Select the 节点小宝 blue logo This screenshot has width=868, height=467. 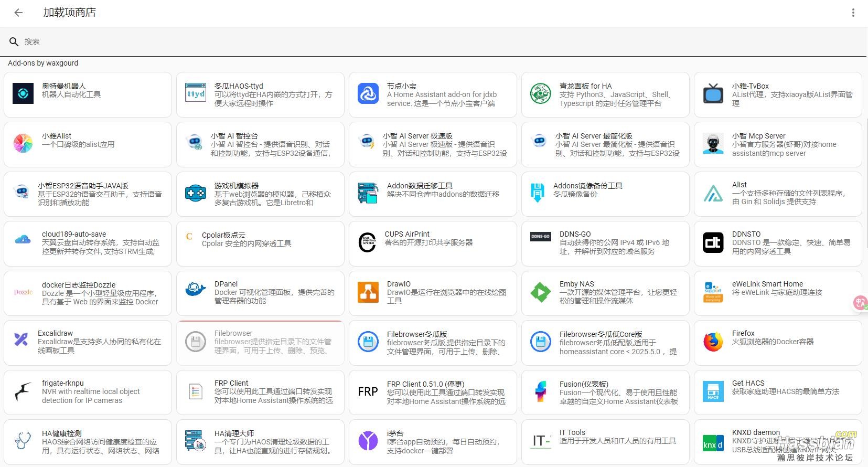tap(368, 94)
